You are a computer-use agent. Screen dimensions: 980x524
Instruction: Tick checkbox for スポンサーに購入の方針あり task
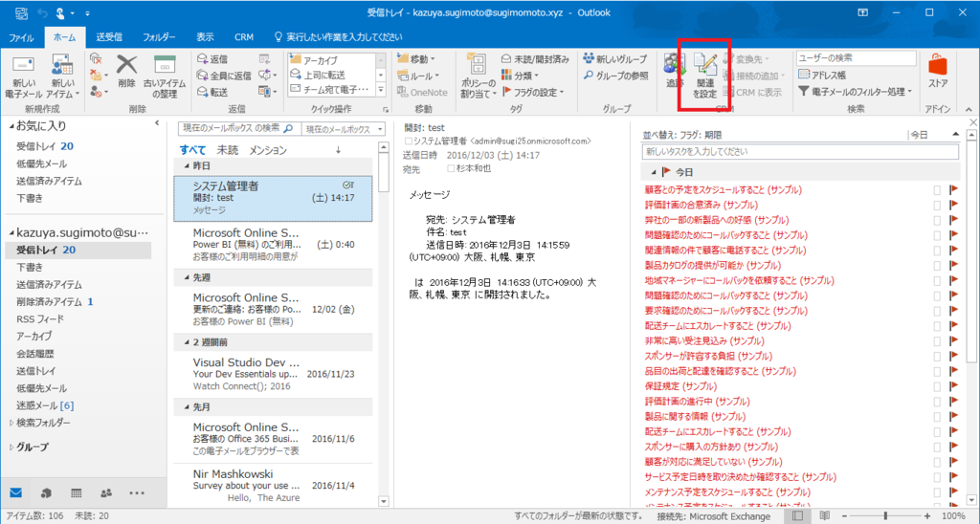(x=937, y=447)
